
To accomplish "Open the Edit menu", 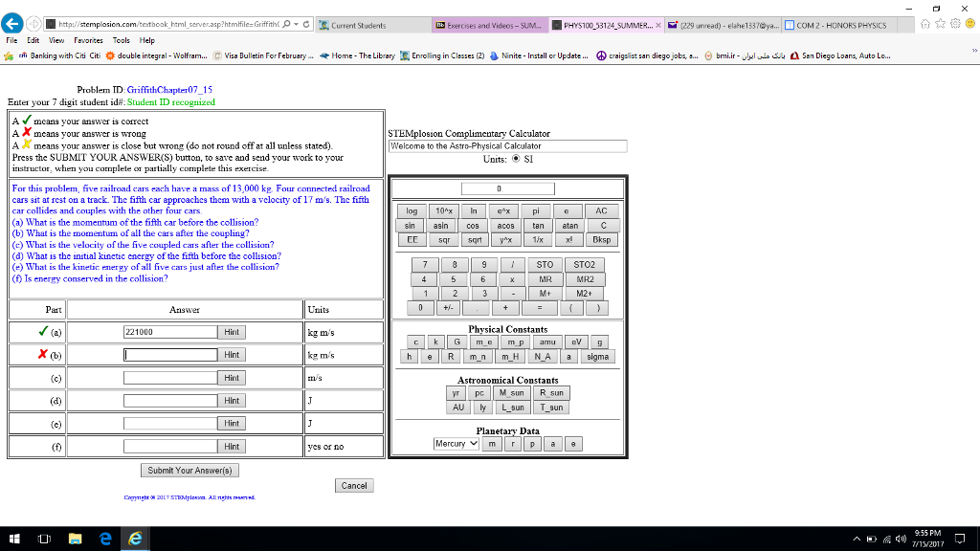I will [33, 40].
